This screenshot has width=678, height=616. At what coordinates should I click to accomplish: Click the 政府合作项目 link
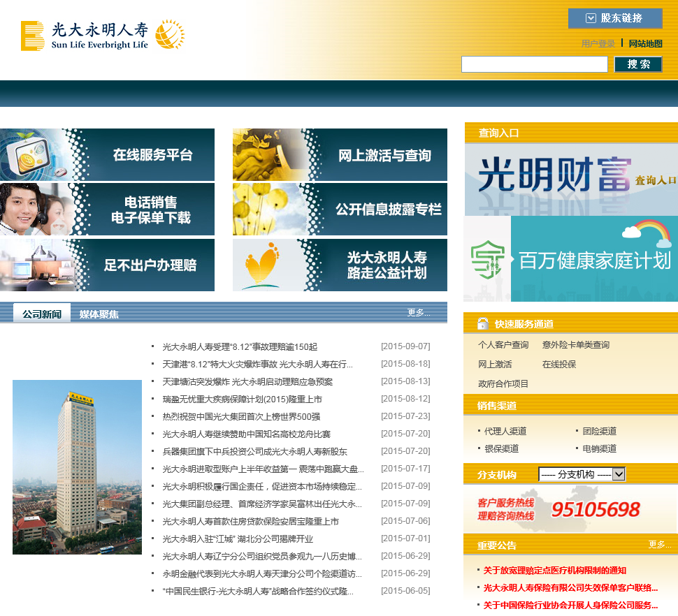(x=503, y=383)
